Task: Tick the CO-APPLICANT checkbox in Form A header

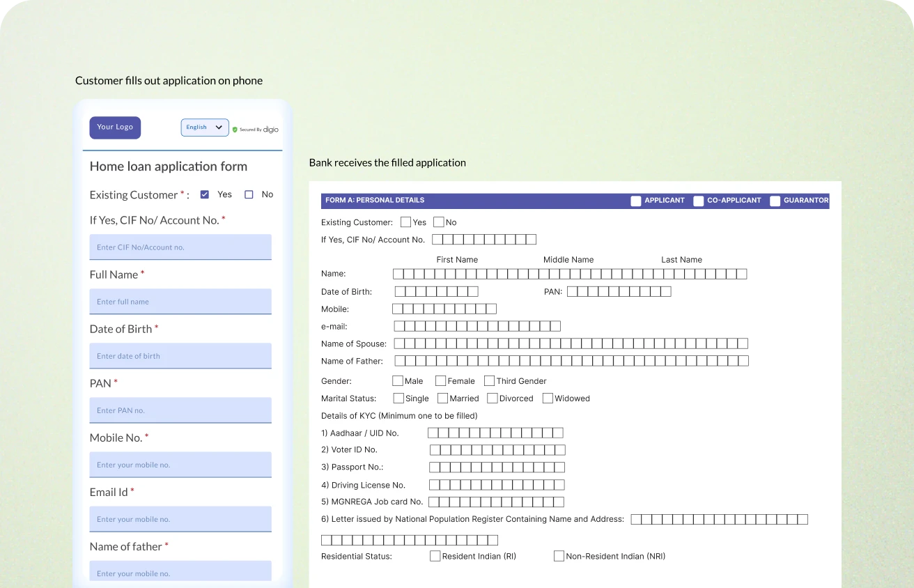Action: pyautogui.click(x=698, y=201)
